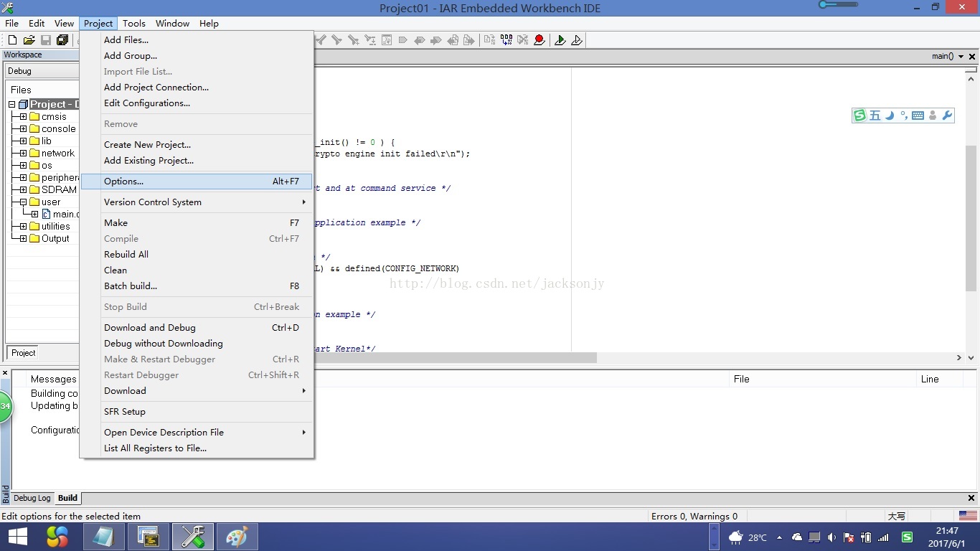The height and width of the screenshot is (551, 980).
Task: Click the moon icon on the input bar
Action: [890, 116]
